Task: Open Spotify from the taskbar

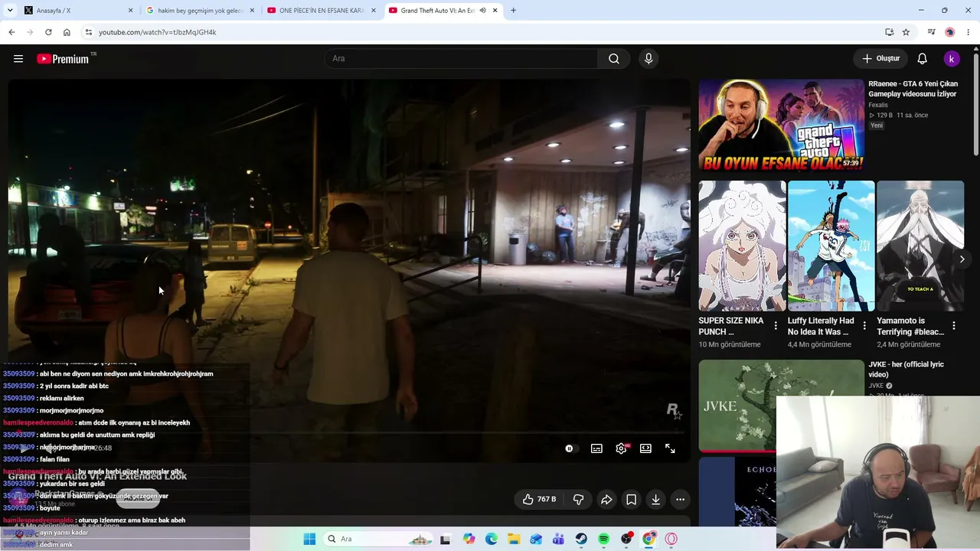Action: (x=603, y=539)
